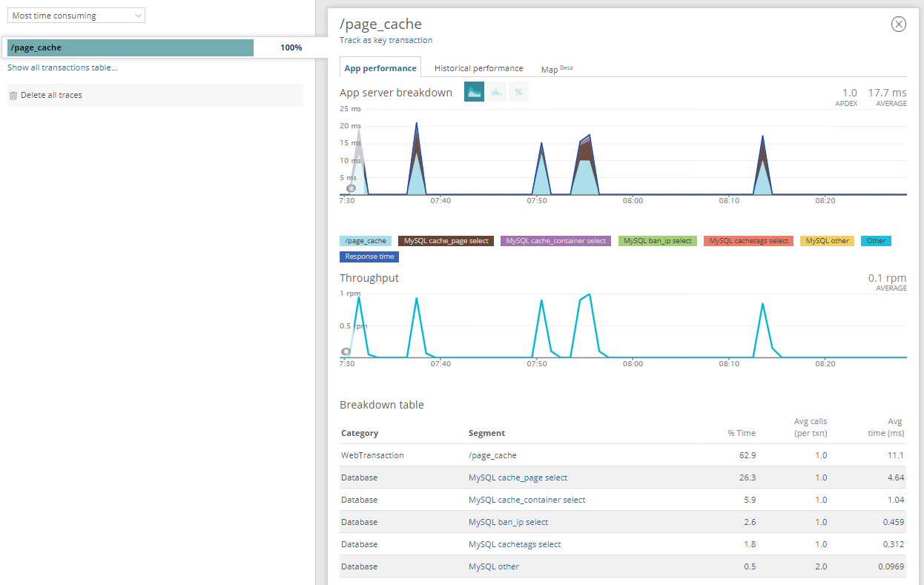Switch to histogram chart view icon
Viewport: 924px width, 585px height.
pyautogui.click(x=496, y=92)
